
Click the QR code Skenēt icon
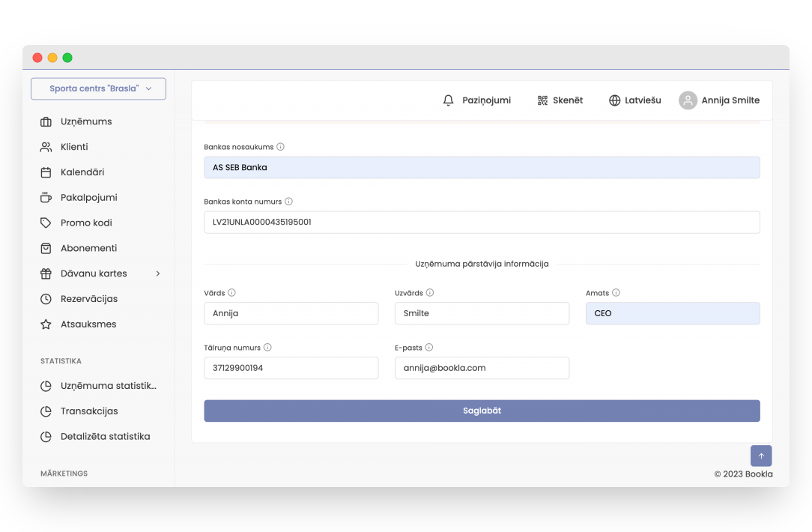542,100
